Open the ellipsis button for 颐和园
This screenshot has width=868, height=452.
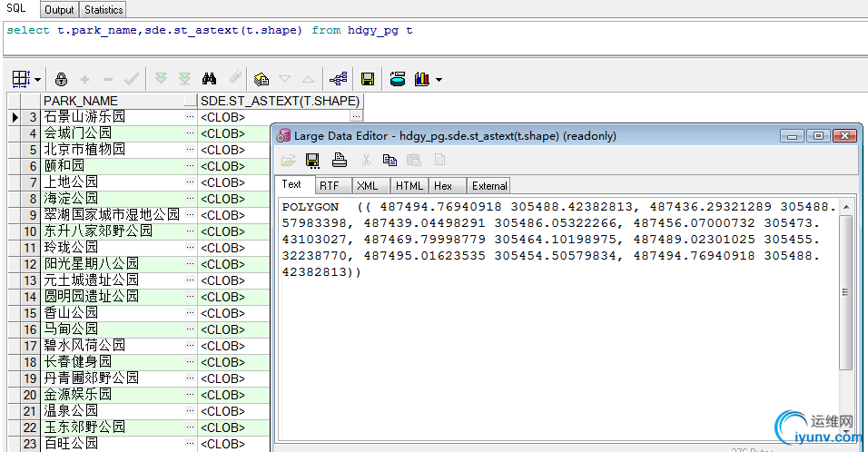191,165
